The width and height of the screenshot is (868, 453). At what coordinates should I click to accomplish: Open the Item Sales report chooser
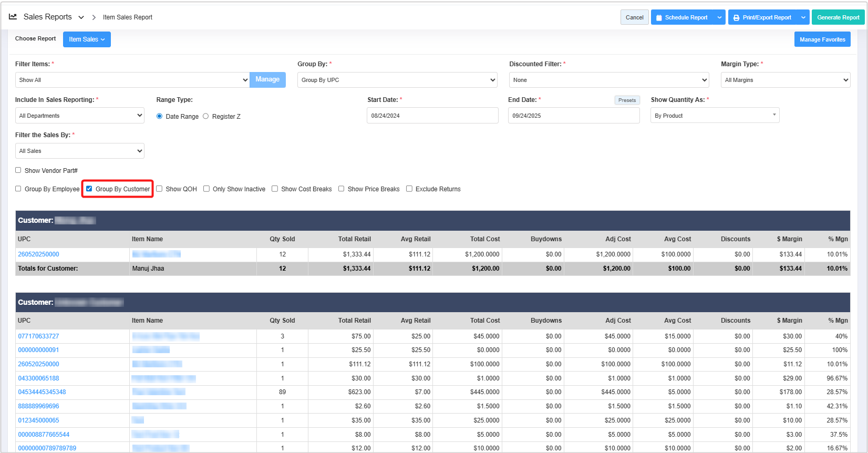(x=87, y=39)
